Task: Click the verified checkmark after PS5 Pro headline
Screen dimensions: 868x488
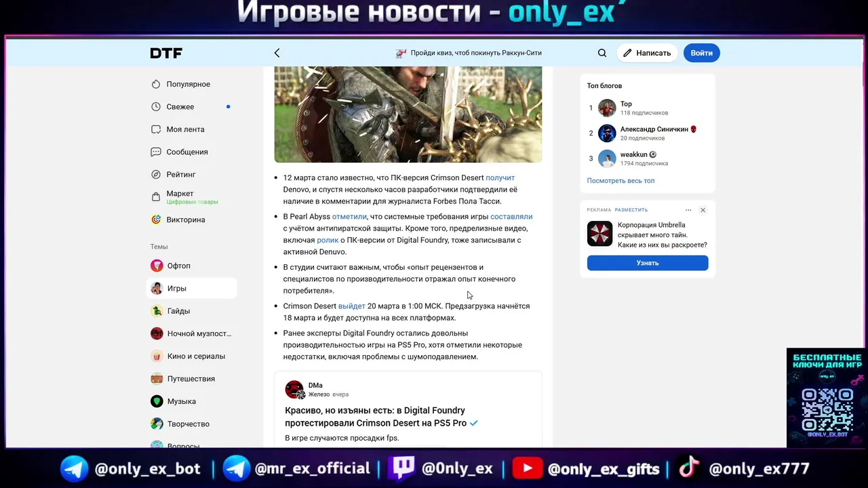Action: pos(474,423)
